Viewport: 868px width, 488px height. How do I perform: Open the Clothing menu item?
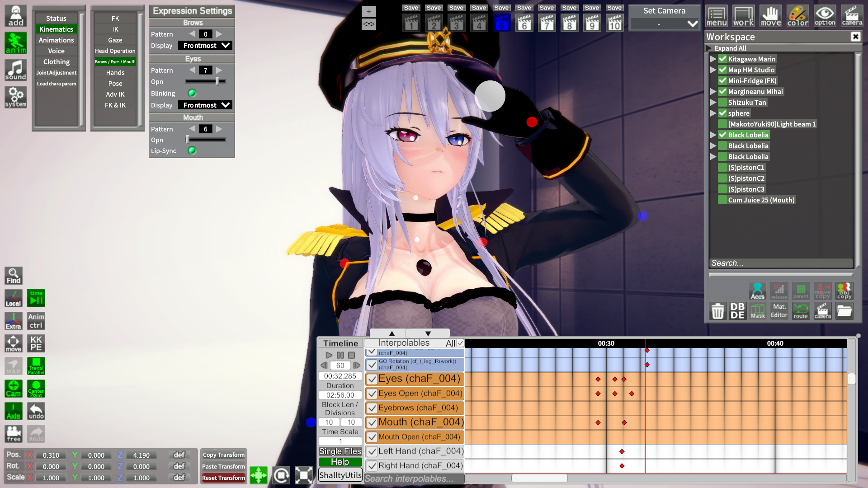pos(56,61)
